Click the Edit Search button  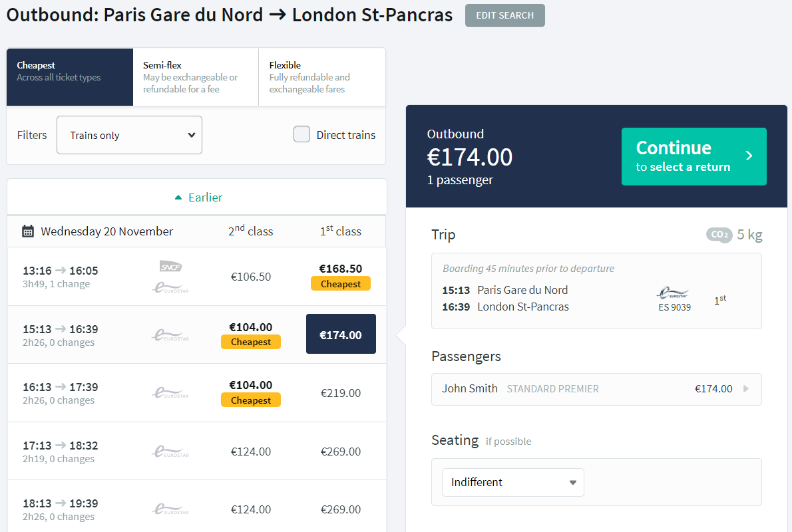pyautogui.click(x=504, y=15)
